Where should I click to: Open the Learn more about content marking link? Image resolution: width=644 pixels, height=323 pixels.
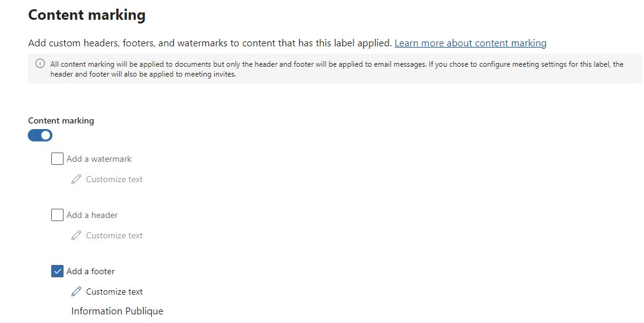(x=470, y=43)
